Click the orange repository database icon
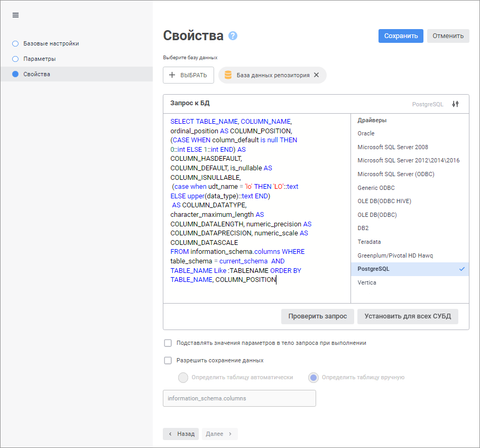Screen dimensions: 480x448 coord(228,75)
